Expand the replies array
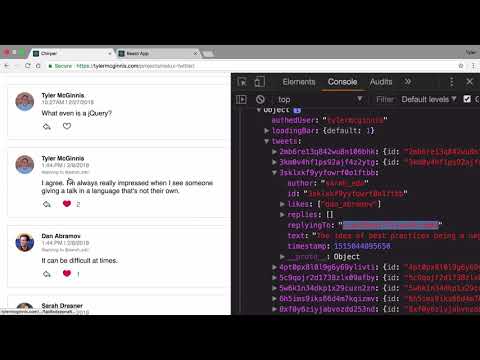The image size is (480, 360). click(x=282, y=215)
